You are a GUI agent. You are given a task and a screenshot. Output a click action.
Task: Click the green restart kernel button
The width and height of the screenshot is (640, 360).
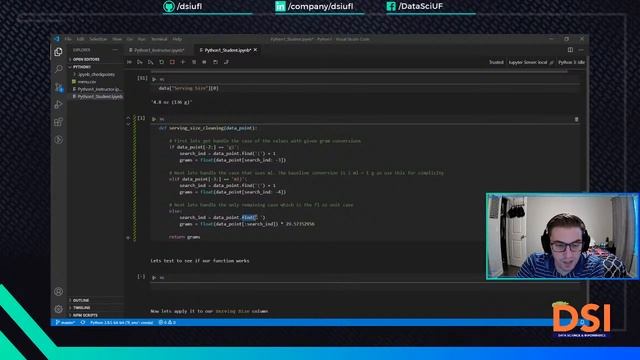[162, 62]
